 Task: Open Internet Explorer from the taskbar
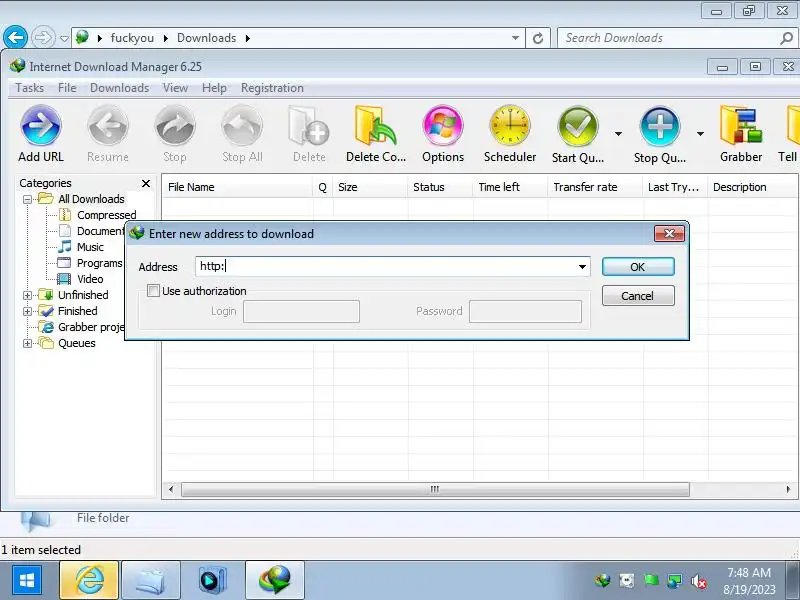(89, 580)
